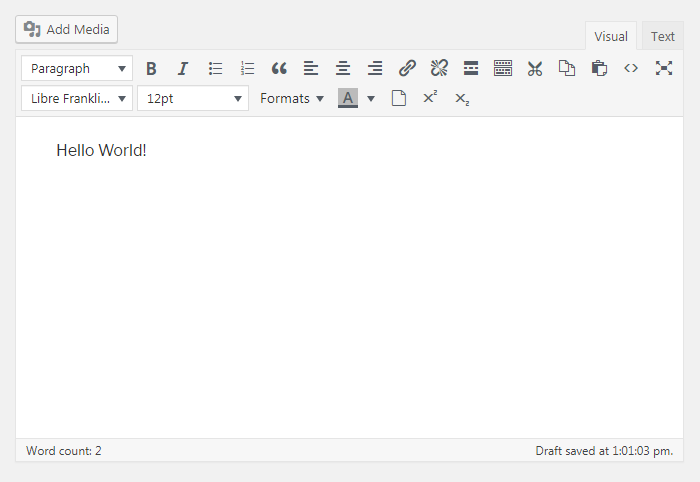Toggle numbered list
This screenshot has width=700, height=482.
coord(247,68)
